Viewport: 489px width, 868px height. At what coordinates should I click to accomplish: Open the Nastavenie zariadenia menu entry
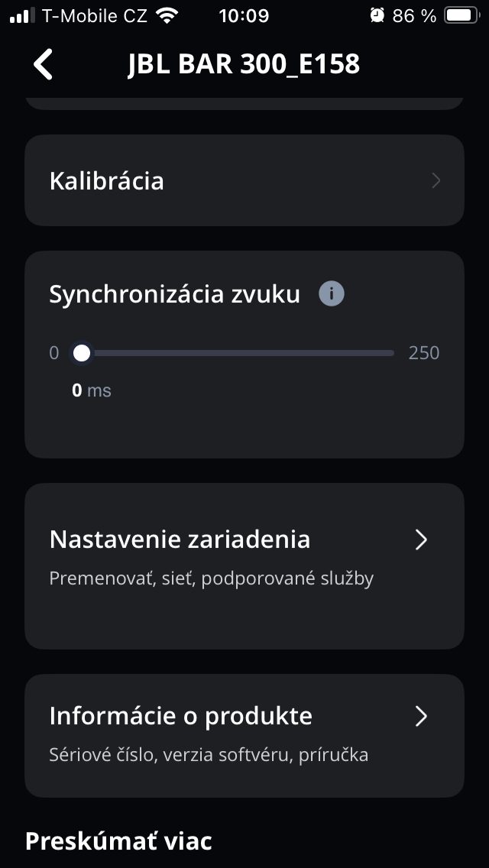[x=180, y=540]
